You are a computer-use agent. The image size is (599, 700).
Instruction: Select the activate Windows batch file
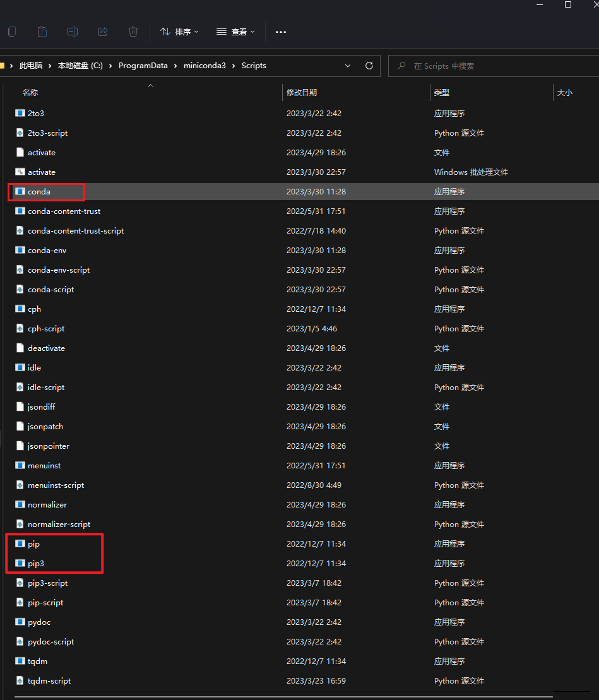tap(42, 172)
